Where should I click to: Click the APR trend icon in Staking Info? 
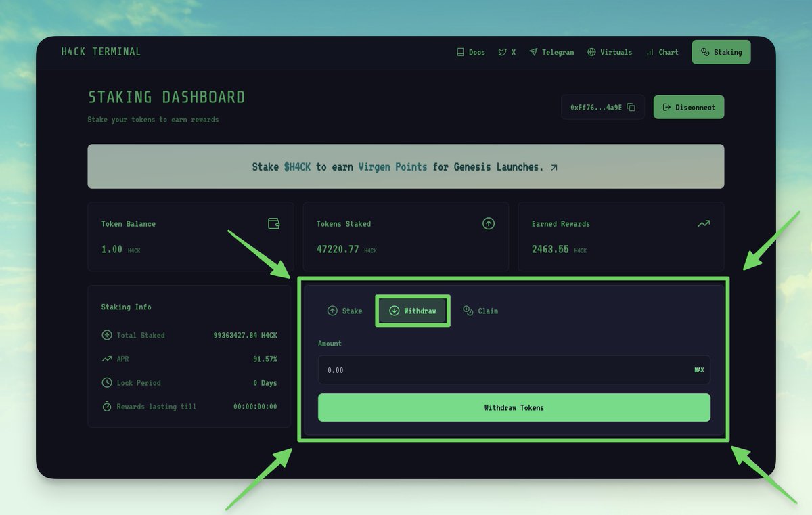106,359
